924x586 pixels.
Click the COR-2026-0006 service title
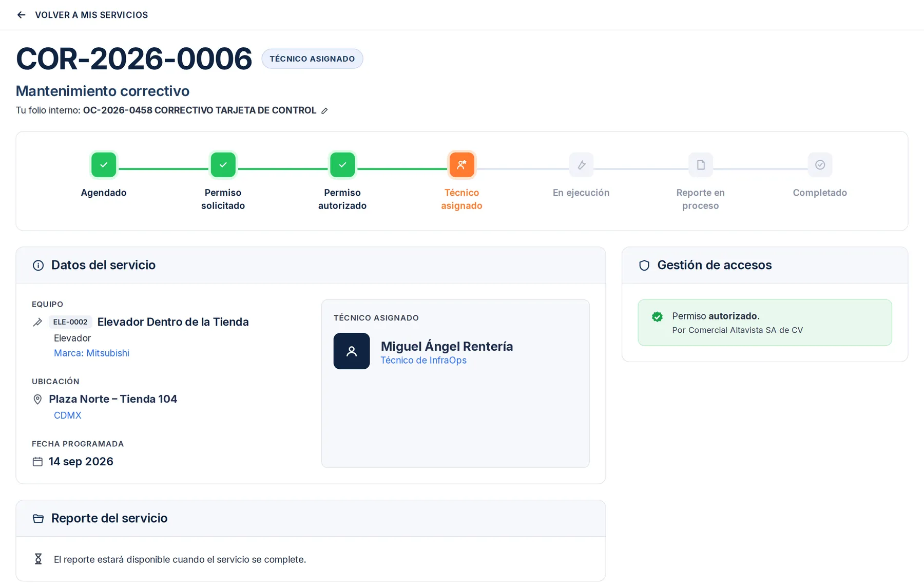pyautogui.click(x=134, y=59)
